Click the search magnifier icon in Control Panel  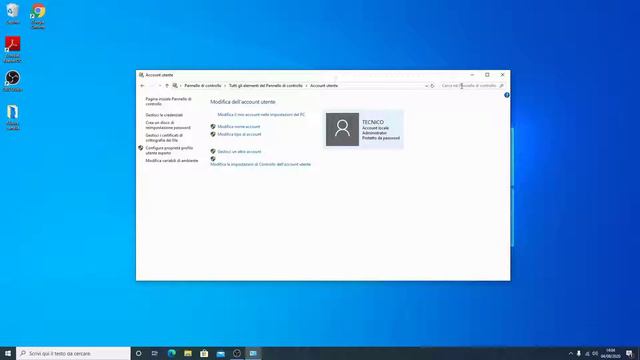[x=502, y=86]
